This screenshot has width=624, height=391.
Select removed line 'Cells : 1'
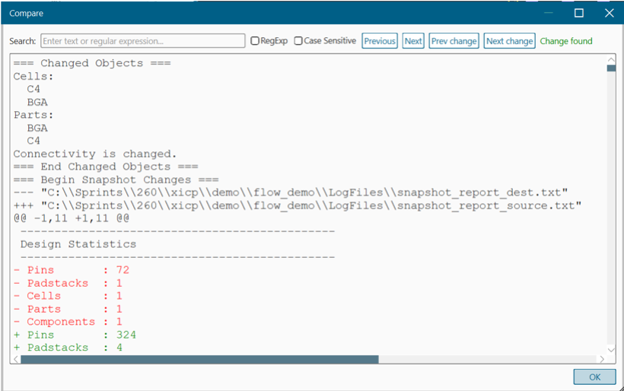(x=68, y=296)
